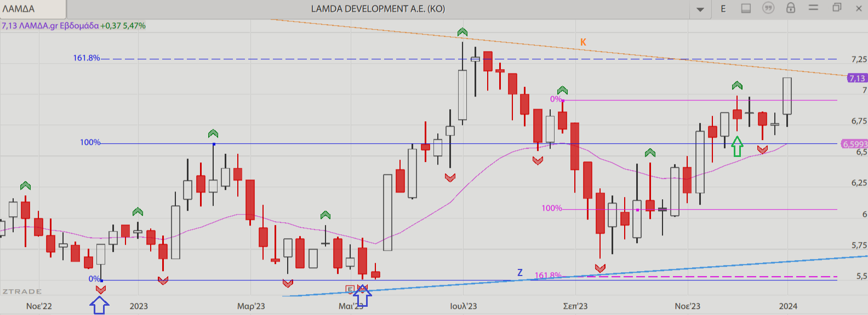Viewport: 868px width, 315px height.
Task: Open the two-line hamburger menu
Action: (x=814, y=8)
